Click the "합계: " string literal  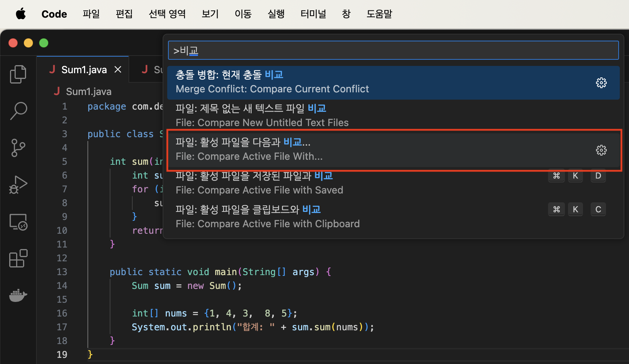pos(256,327)
